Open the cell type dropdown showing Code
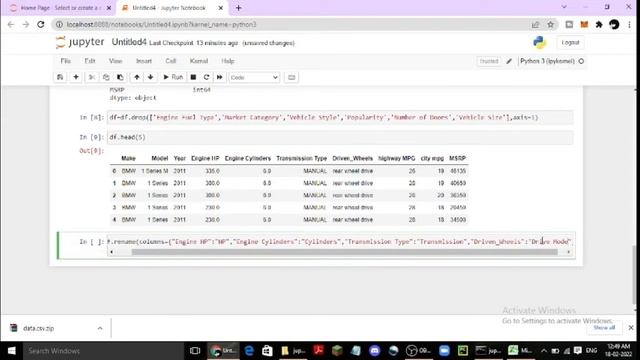 [254, 78]
